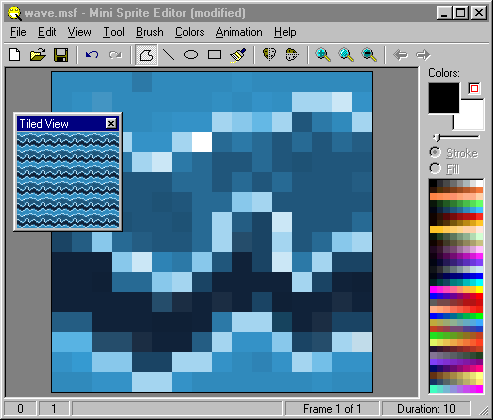Select the Line drawing tool
The width and height of the screenshot is (493, 420).
click(x=168, y=55)
